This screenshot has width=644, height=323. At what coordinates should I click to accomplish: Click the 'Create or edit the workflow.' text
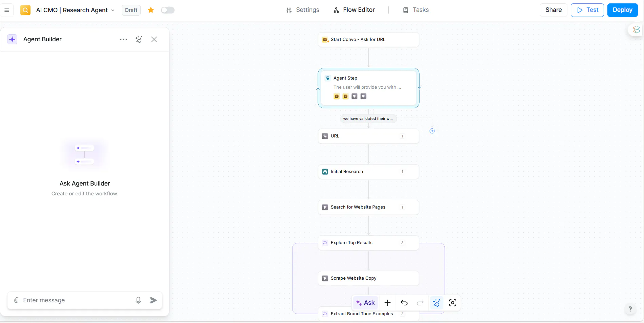85,194
